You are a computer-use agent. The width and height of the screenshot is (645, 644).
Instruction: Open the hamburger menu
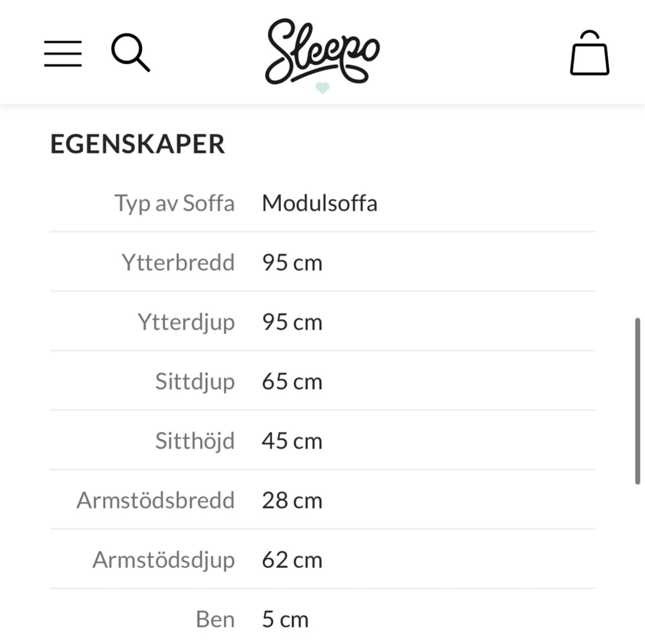click(63, 53)
